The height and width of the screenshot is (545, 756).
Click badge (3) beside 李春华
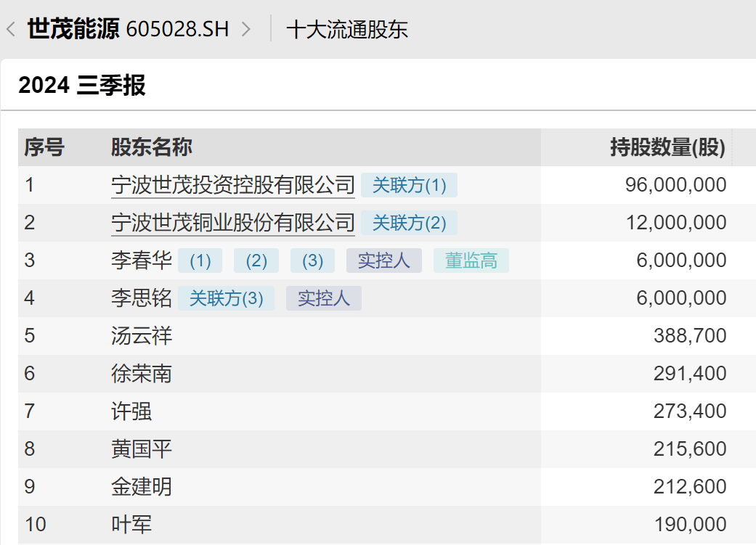[312, 260]
